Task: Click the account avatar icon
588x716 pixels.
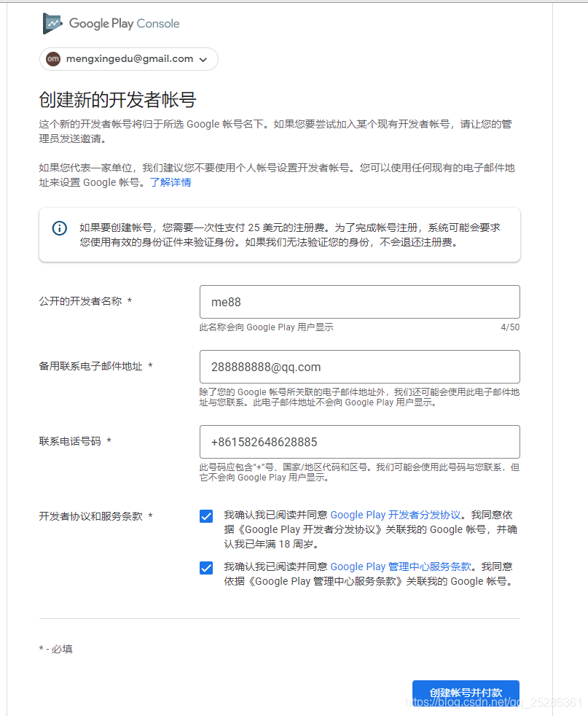Action: pyautogui.click(x=53, y=59)
